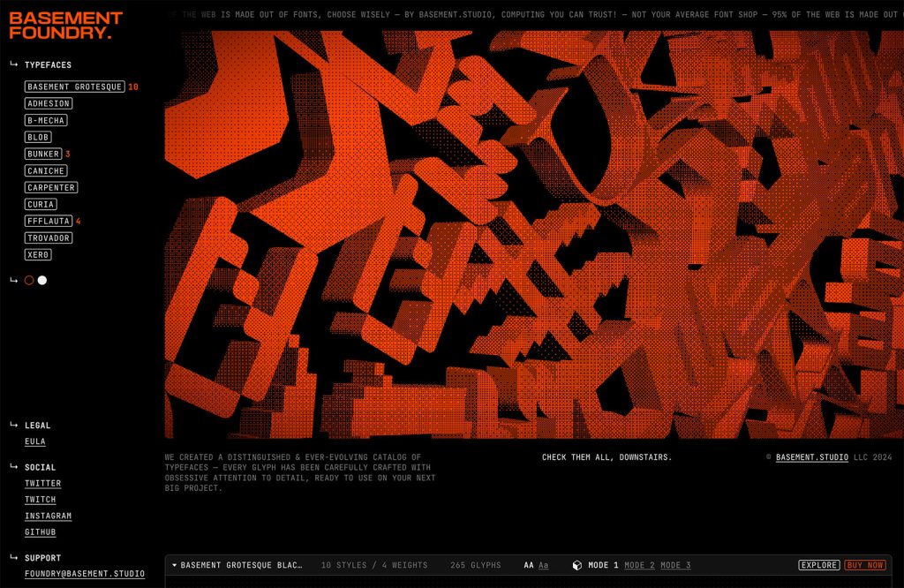Select the orange outlined theme circle
This screenshot has width=904, height=588.
(x=29, y=280)
